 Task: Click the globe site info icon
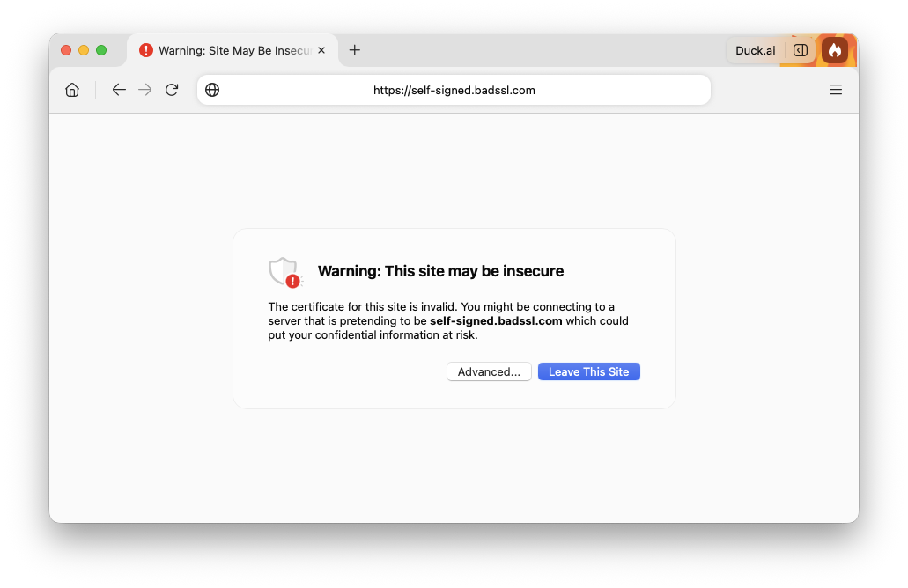point(212,90)
